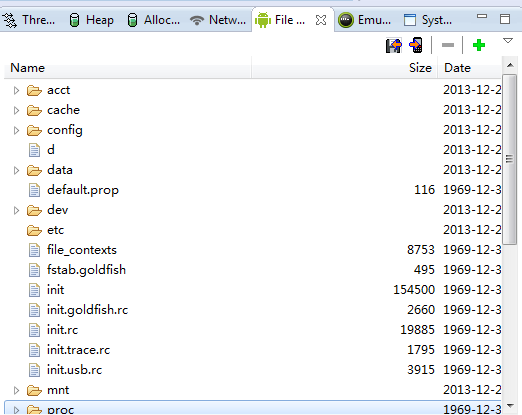
Task: Switch to the Threads tab
Action: click(x=29, y=20)
